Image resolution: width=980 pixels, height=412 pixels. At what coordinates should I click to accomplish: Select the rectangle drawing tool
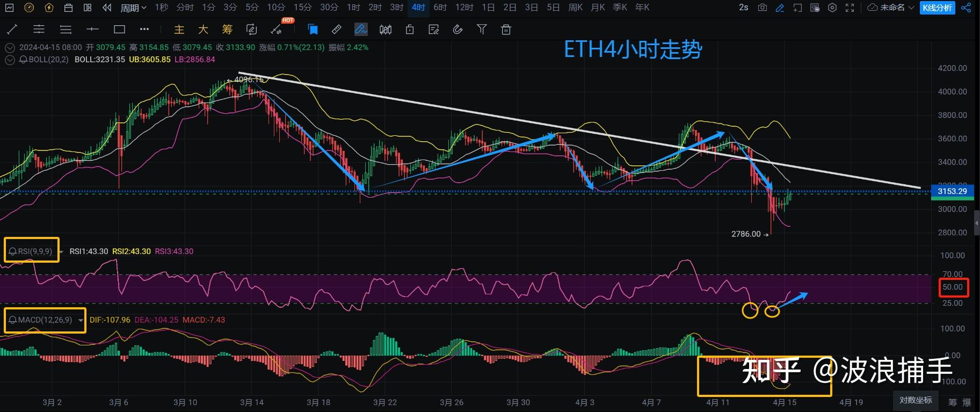pos(119,30)
